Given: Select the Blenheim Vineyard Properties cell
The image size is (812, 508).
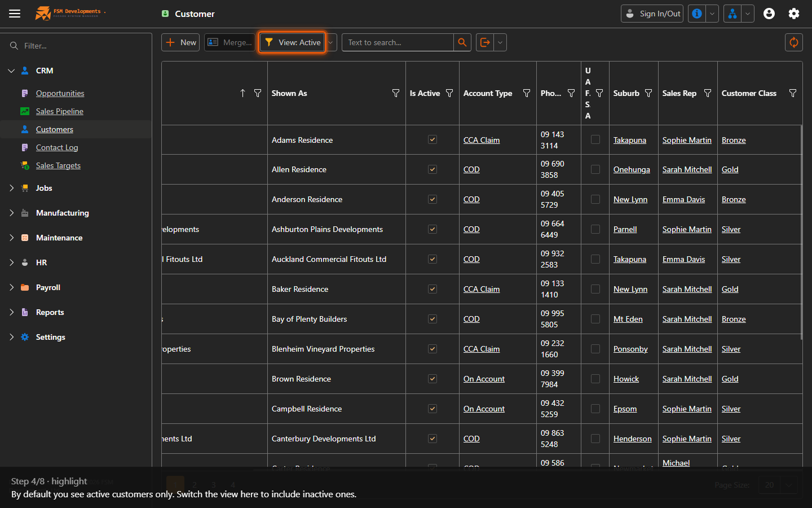Looking at the screenshot, I should click(337, 349).
